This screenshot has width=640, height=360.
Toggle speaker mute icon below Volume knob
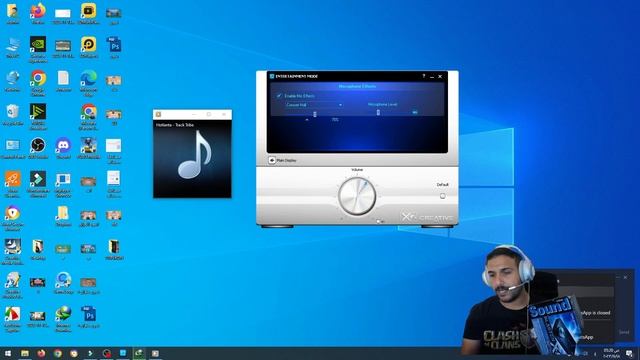tap(379, 221)
